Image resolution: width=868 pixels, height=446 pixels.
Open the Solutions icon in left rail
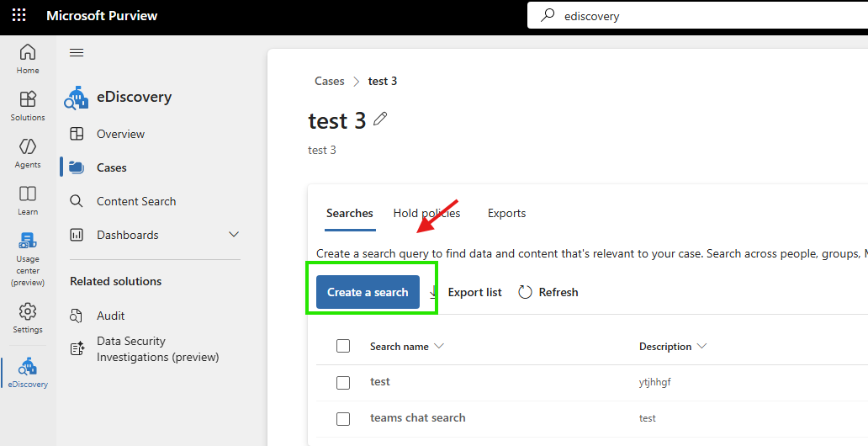tap(28, 106)
